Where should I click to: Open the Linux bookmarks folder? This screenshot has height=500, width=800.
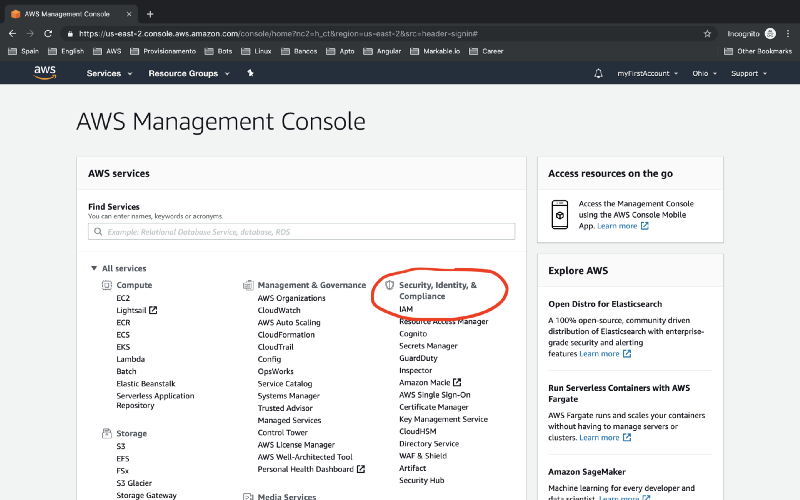coord(256,51)
